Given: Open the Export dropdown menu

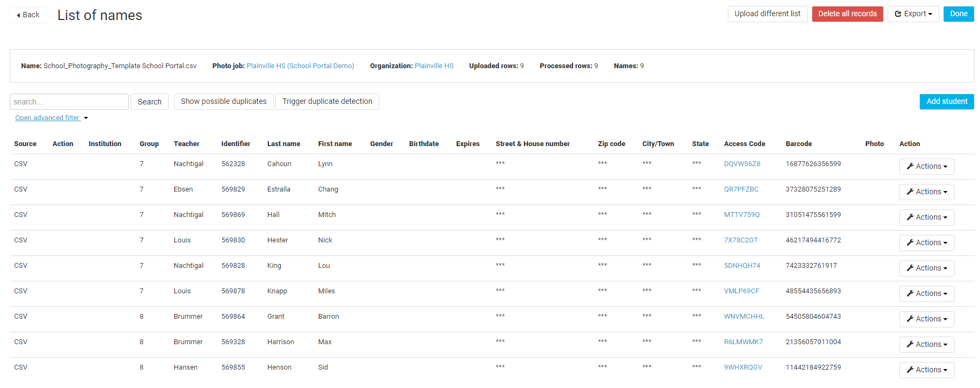Looking at the screenshot, I should 913,14.
